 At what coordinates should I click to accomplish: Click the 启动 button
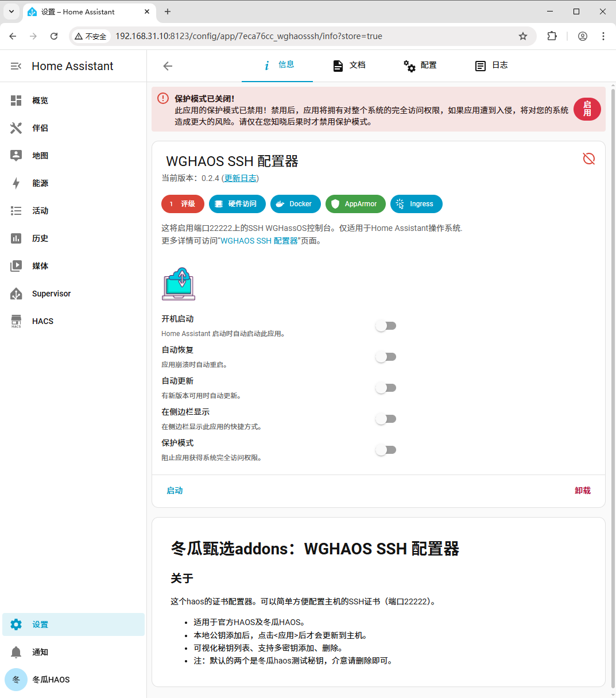coord(175,491)
